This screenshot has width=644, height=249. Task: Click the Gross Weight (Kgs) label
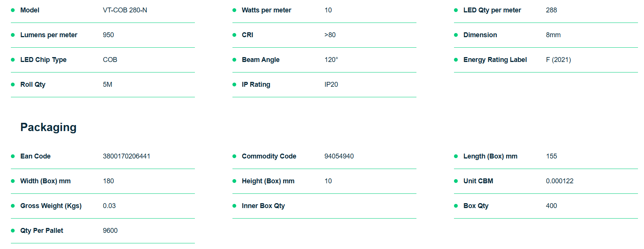pyautogui.click(x=51, y=206)
